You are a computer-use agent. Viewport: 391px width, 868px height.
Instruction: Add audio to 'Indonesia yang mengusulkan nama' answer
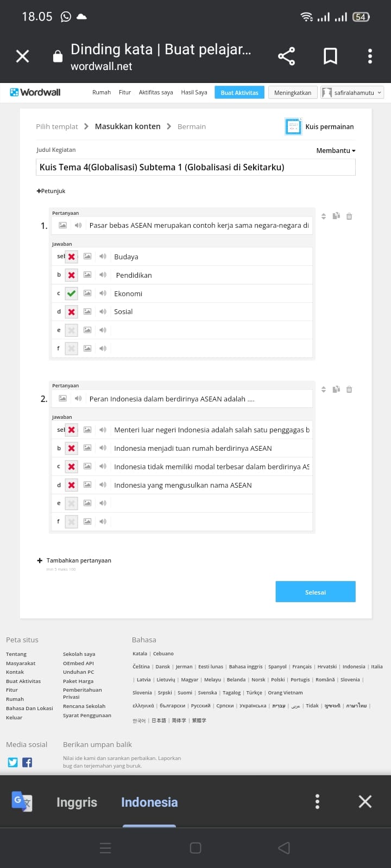pos(103,485)
